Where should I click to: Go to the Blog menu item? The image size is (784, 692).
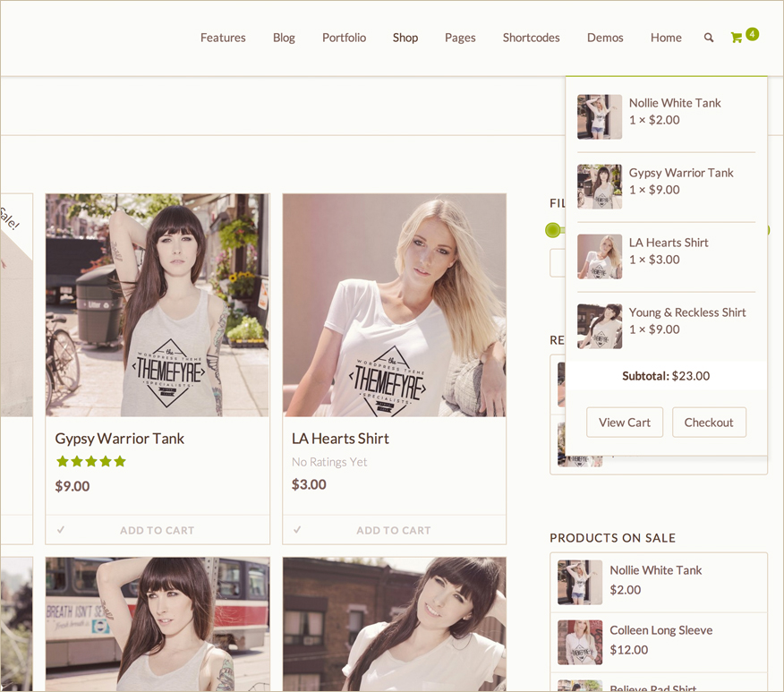tap(284, 38)
